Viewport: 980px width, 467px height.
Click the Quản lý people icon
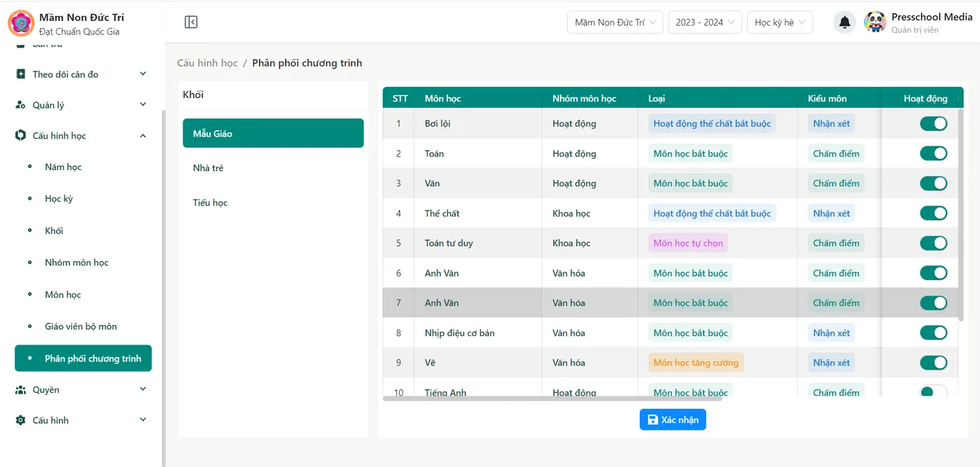[x=20, y=105]
